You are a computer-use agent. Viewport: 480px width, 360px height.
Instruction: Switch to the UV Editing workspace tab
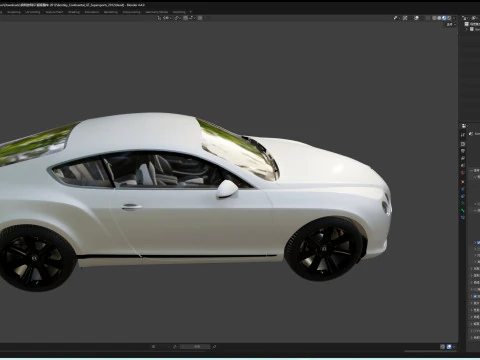(x=33, y=12)
